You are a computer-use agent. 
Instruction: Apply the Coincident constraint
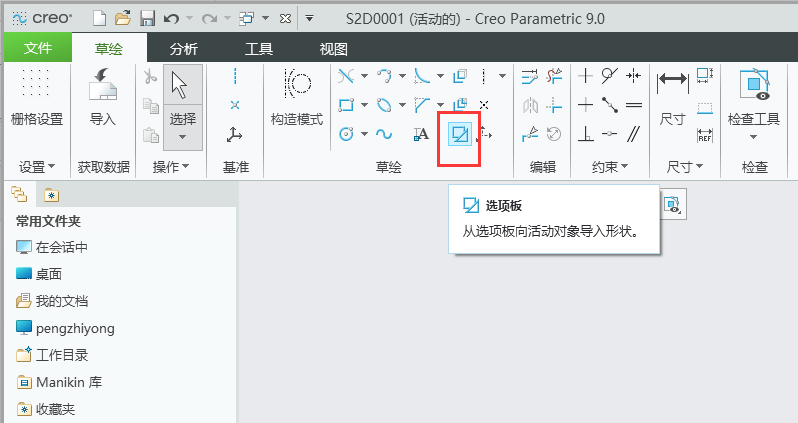pos(609,134)
